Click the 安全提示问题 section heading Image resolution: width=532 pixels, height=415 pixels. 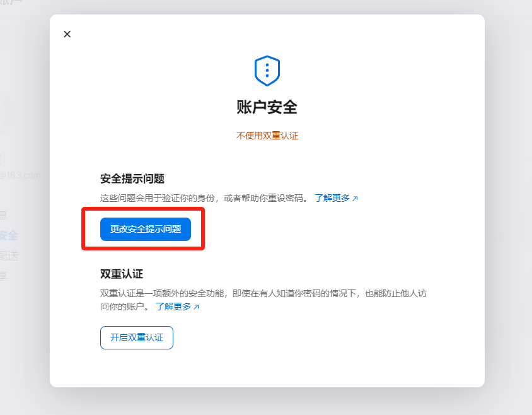point(132,178)
